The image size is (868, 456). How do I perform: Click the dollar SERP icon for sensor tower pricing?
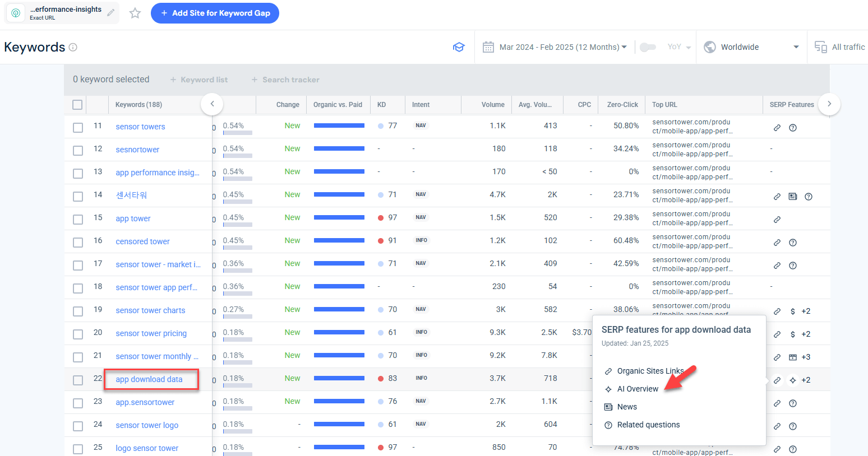[792, 334]
